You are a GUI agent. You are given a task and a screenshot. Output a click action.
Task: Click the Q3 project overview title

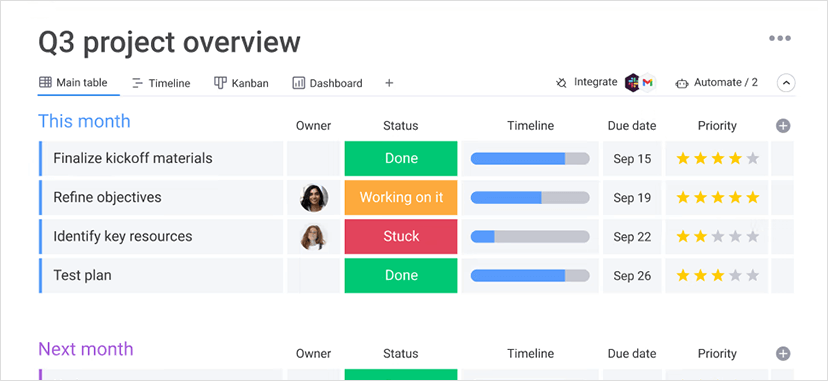pyautogui.click(x=170, y=42)
